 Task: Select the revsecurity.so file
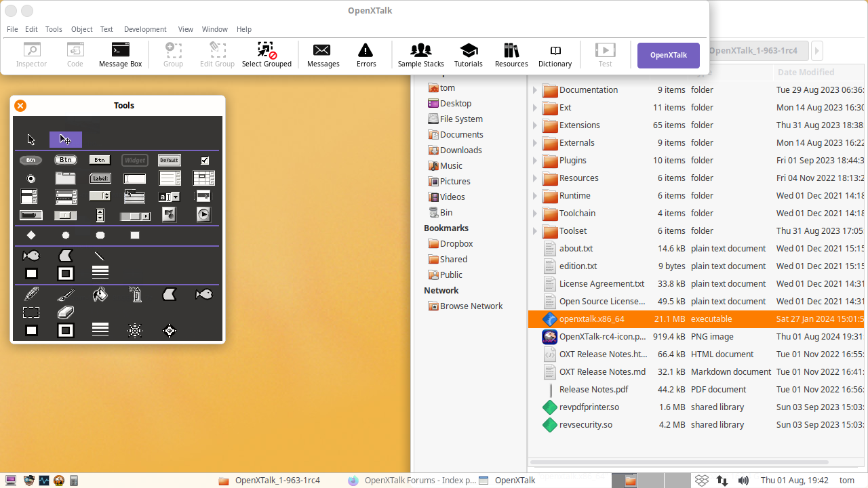click(586, 425)
